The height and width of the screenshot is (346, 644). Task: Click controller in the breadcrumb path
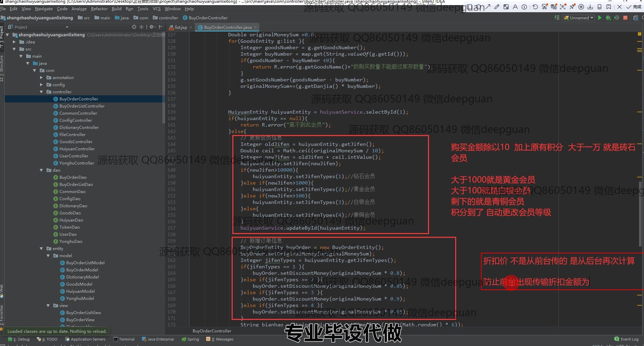coord(168,18)
